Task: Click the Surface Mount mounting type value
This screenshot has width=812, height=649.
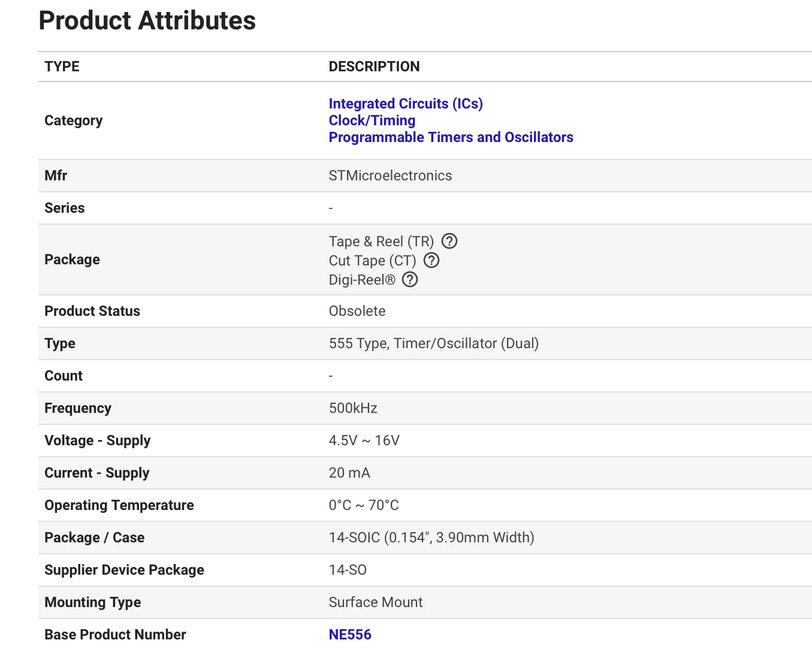Action: pyautogui.click(x=376, y=602)
